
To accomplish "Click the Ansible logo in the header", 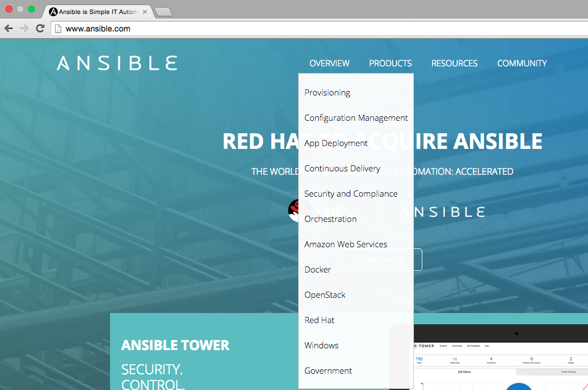I will pyautogui.click(x=116, y=63).
